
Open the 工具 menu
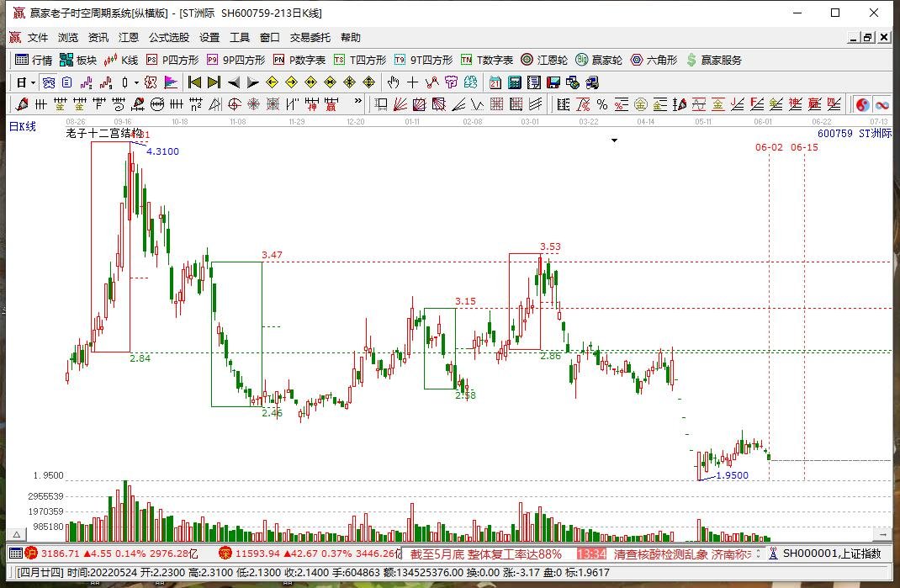tap(240, 37)
